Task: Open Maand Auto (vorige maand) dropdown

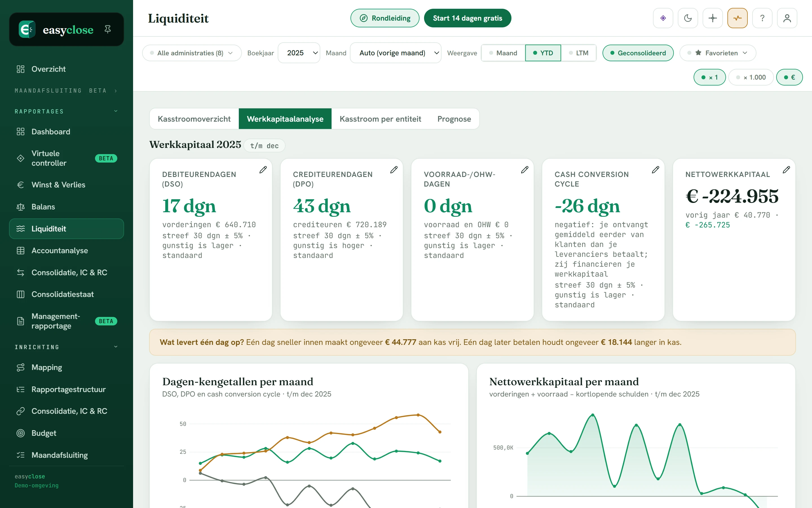Action: click(396, 53)
